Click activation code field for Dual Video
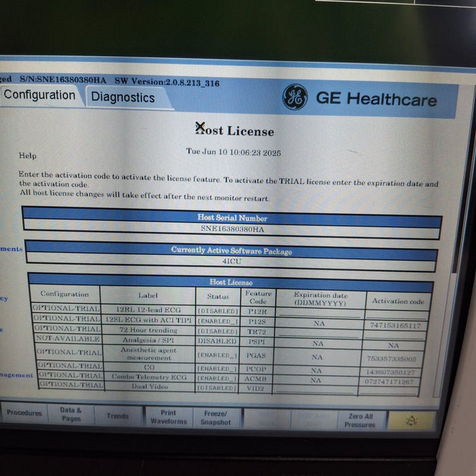Screen dimensions: 476x476 [x=389, y=391]
